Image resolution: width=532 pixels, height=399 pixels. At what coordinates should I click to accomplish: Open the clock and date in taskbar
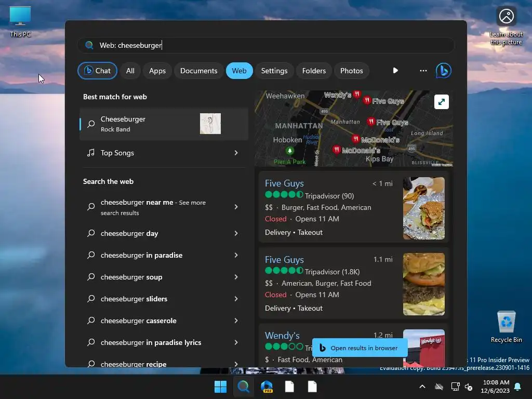tap(495, 387)
